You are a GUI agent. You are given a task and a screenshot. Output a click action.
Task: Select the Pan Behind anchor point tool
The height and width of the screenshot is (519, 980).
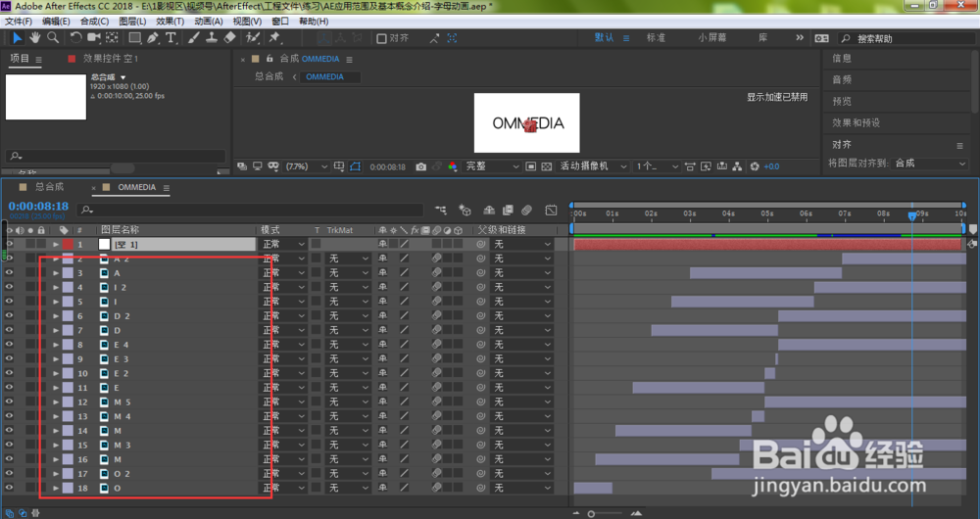(113, 38)
